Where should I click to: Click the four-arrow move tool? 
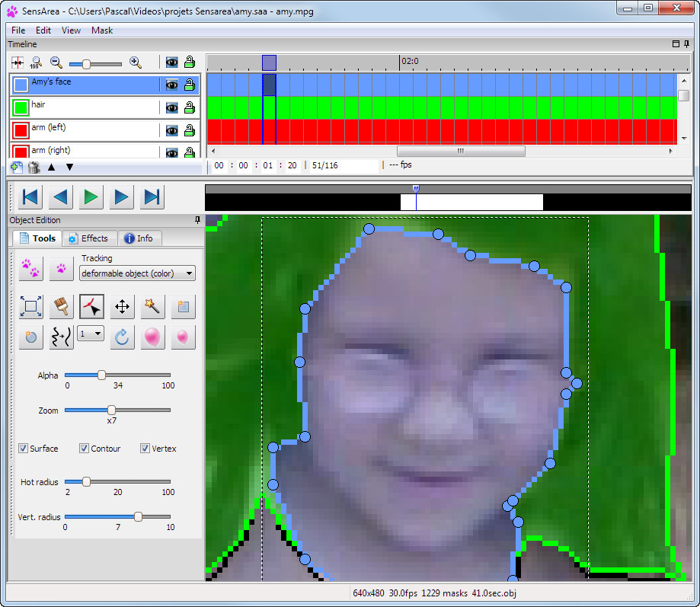122,307
